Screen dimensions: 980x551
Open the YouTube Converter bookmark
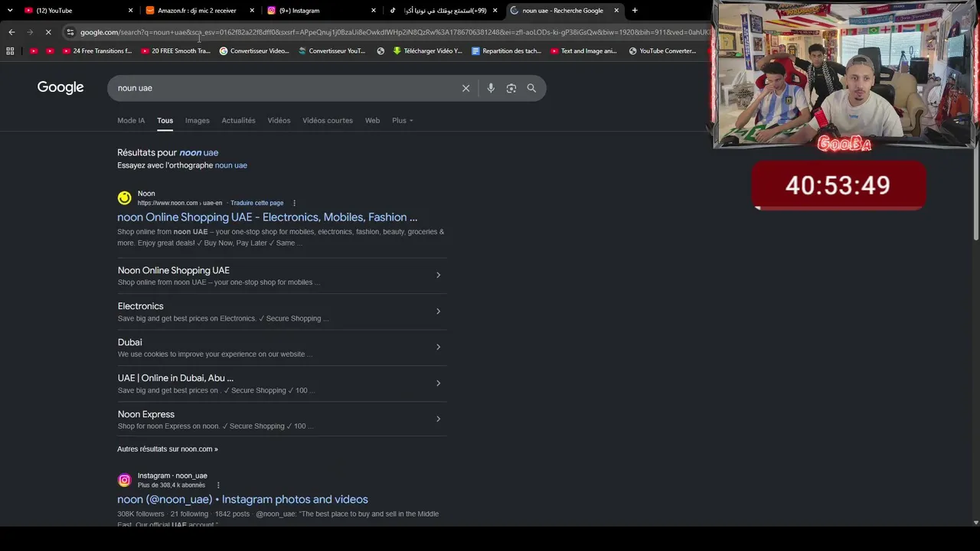(662, 51)
